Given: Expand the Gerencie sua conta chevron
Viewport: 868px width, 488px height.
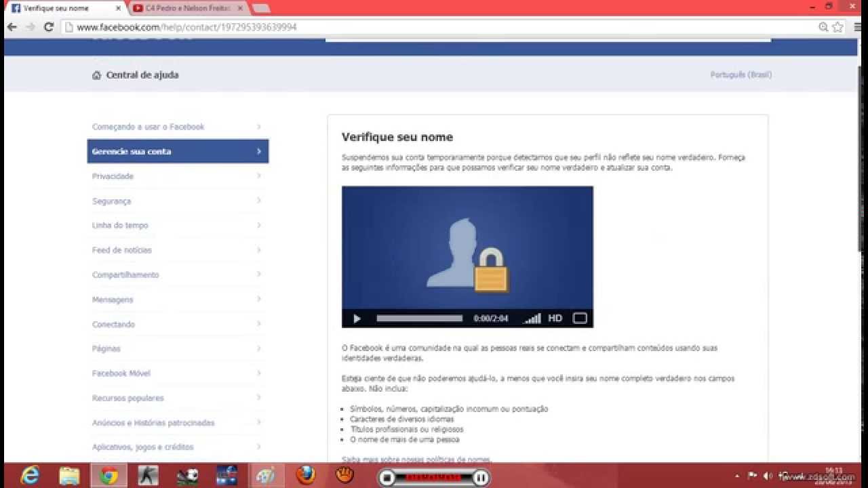Looking at the screenshot, I should point(259,151).
